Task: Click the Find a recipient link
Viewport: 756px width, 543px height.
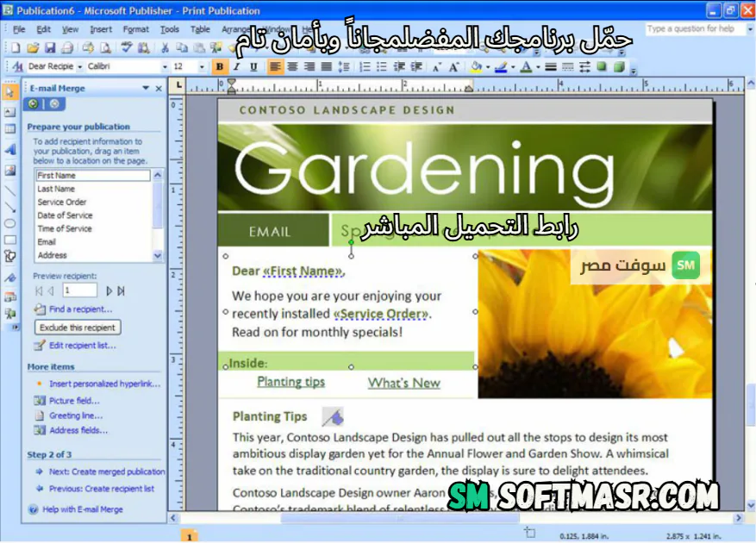Action: pos(80,309)
